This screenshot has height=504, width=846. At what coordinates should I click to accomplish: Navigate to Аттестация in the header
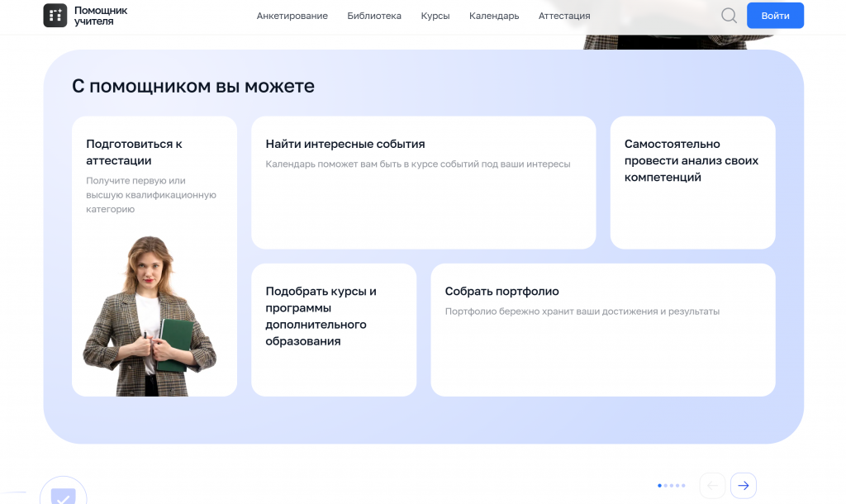coord(564,16)
